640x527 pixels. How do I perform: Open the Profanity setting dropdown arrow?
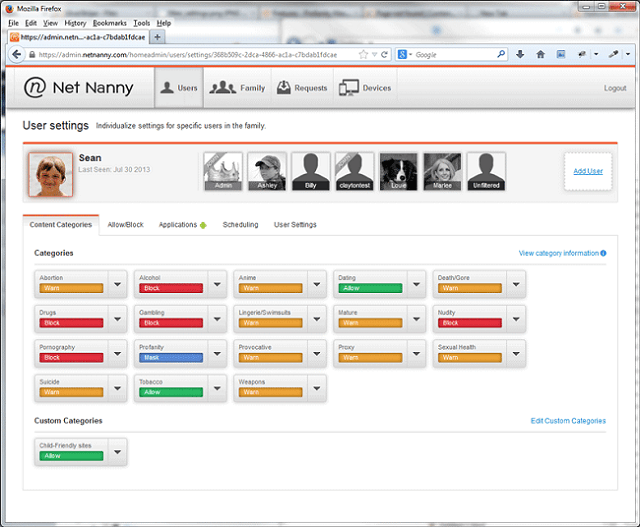[x=217, y=354]
